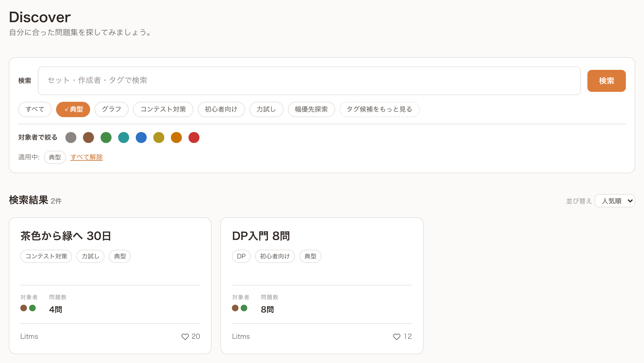This screenshot has height=363, width=644.
Task: Toggle the グラフ tag filter
Action: pos(112,109)
